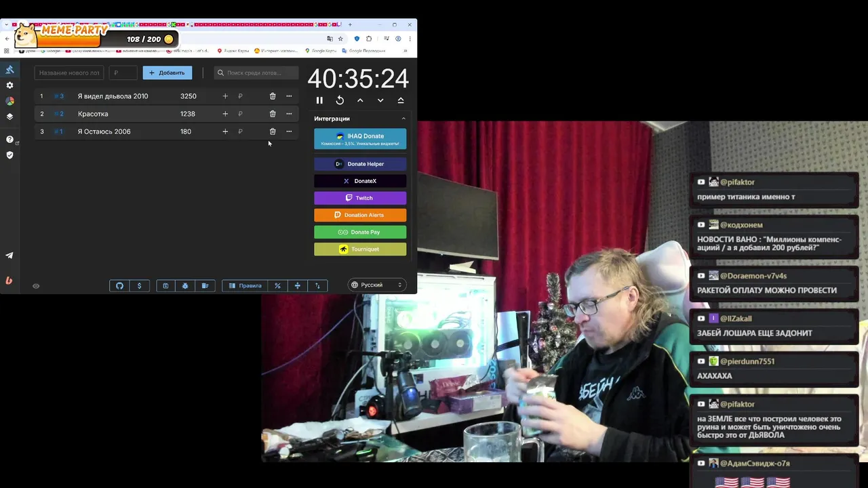Connect Donate Pay integration
This screenshot has height=488, width=868.
[360, 232]
